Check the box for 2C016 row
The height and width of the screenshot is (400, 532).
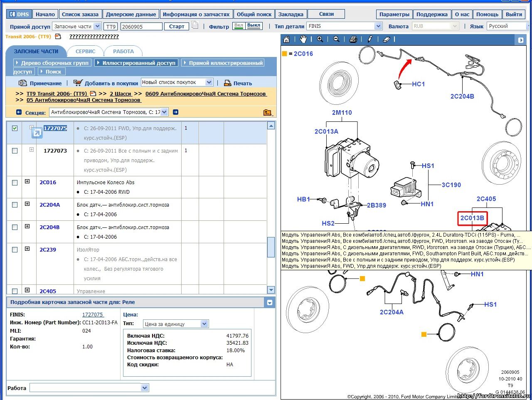pos(15,183)
